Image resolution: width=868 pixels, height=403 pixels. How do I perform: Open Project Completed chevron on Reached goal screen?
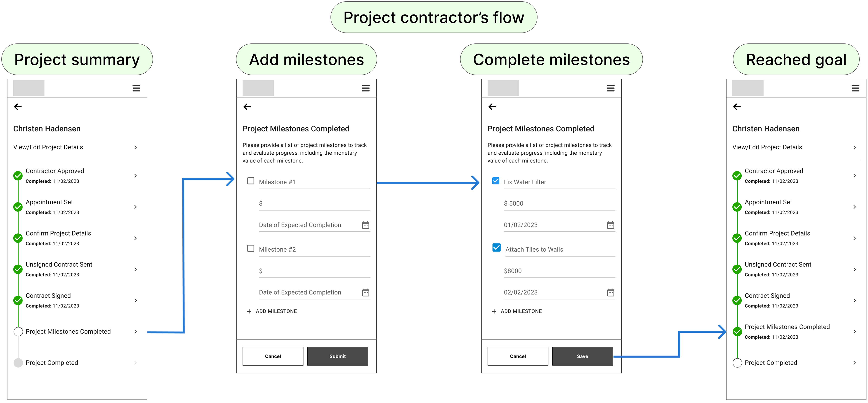click(854, 363)
